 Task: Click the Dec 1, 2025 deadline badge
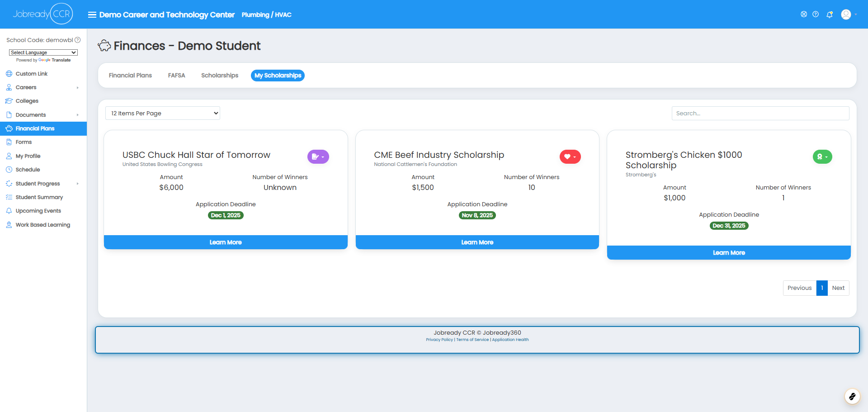click(226, 215)
